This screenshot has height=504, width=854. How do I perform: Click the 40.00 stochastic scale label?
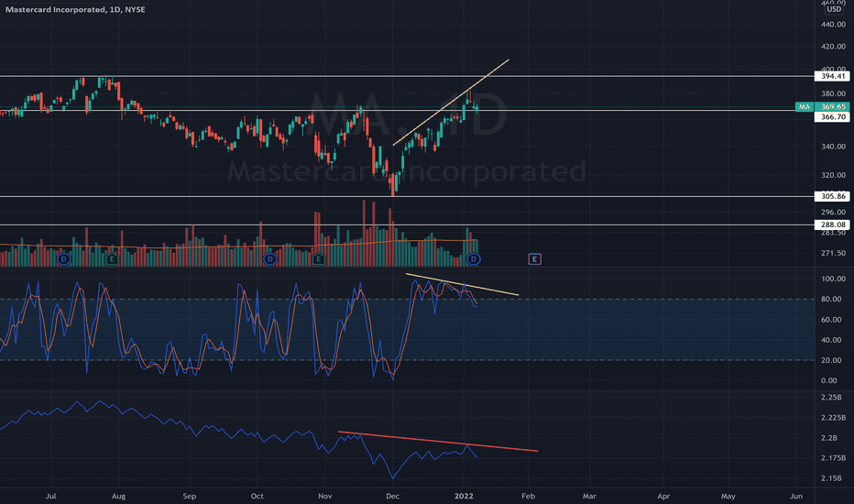tap(831, 340)
